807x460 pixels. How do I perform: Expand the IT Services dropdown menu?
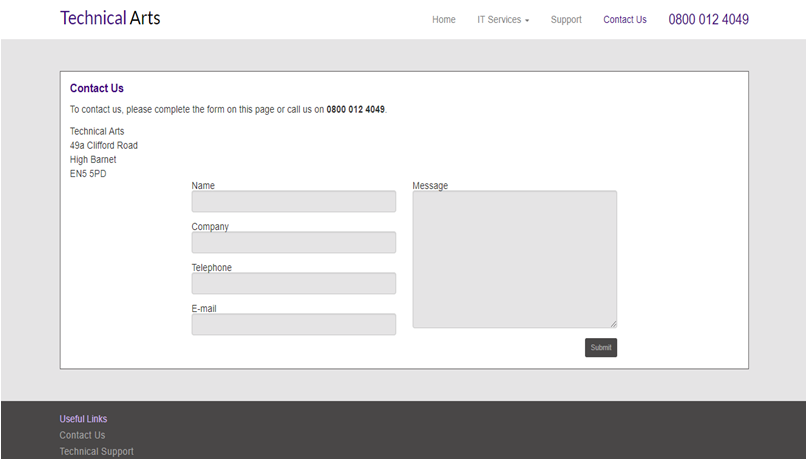503,20
